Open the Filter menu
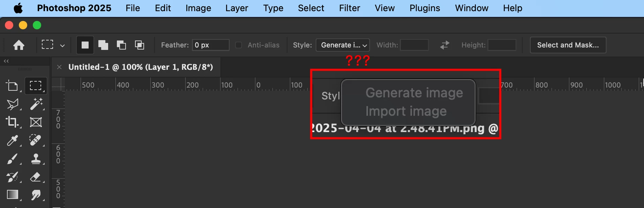644x208 pixels. pos(350,8)
